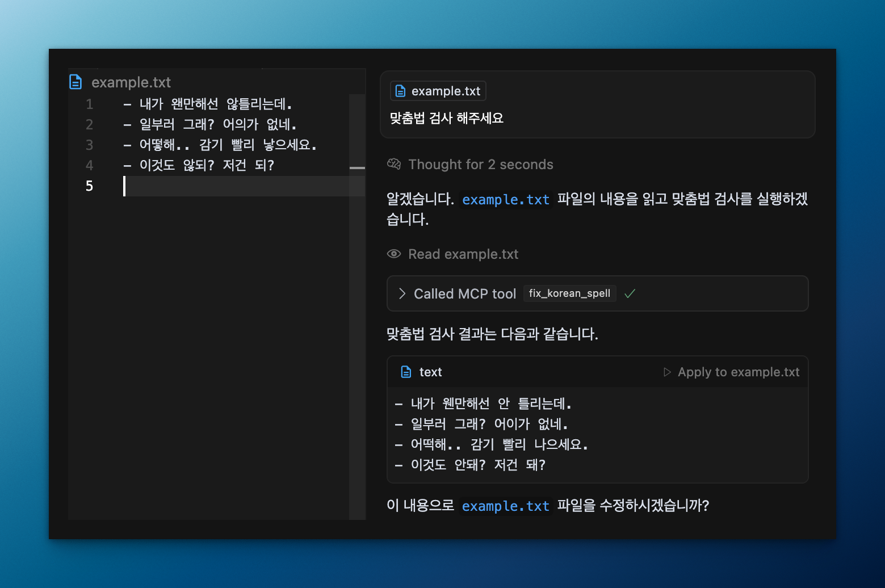This screenshot has height=588, width=885.
Task: Click the text document icon in the result block header
Action: pos(405,371)
